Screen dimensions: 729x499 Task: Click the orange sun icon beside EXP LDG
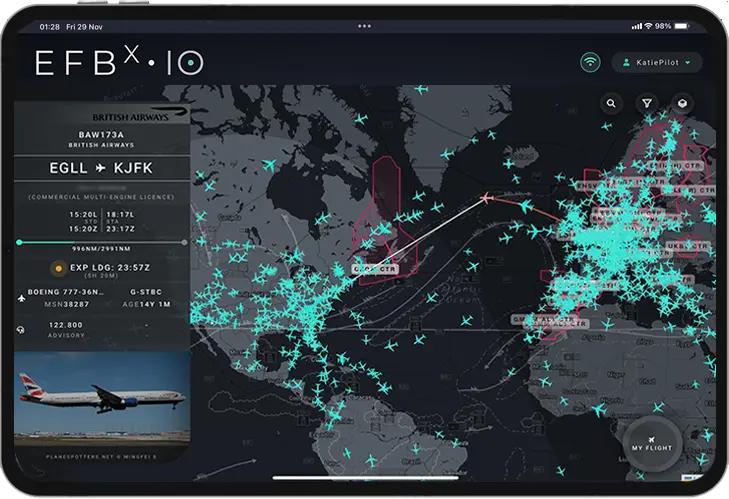click(58, 267)
